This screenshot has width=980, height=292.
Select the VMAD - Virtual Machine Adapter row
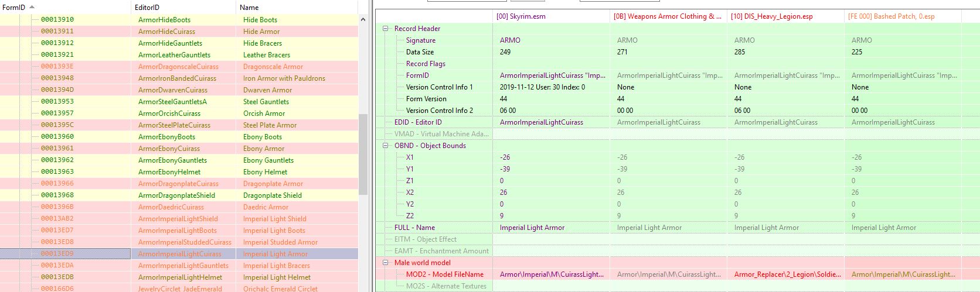coord(441,134)
